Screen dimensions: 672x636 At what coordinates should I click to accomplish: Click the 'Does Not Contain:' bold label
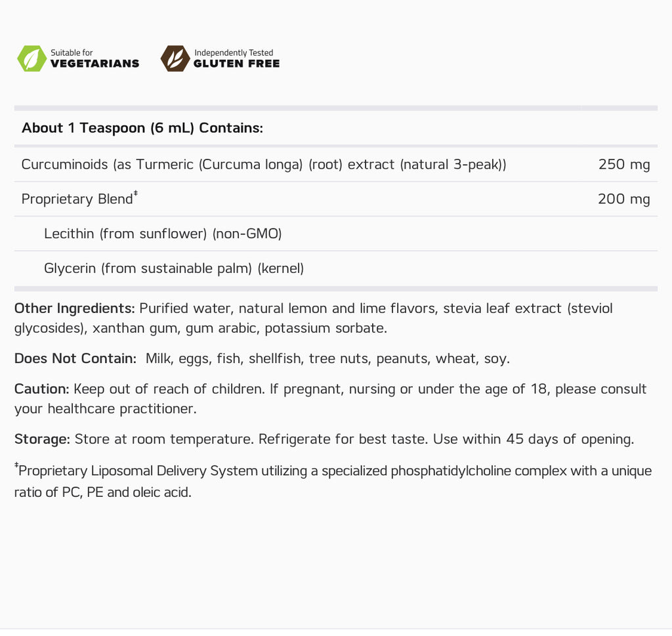click(x=75, y=358)
